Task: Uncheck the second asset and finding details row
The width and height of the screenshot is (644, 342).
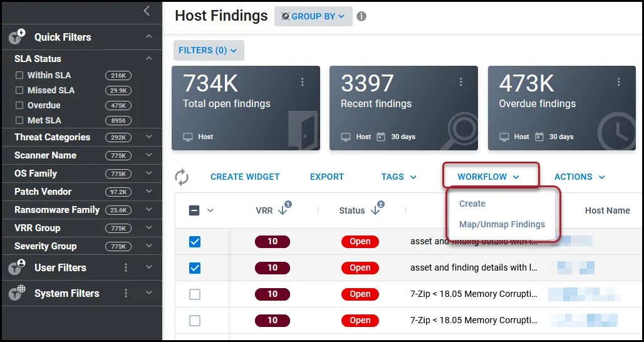Action: [195, 268]
